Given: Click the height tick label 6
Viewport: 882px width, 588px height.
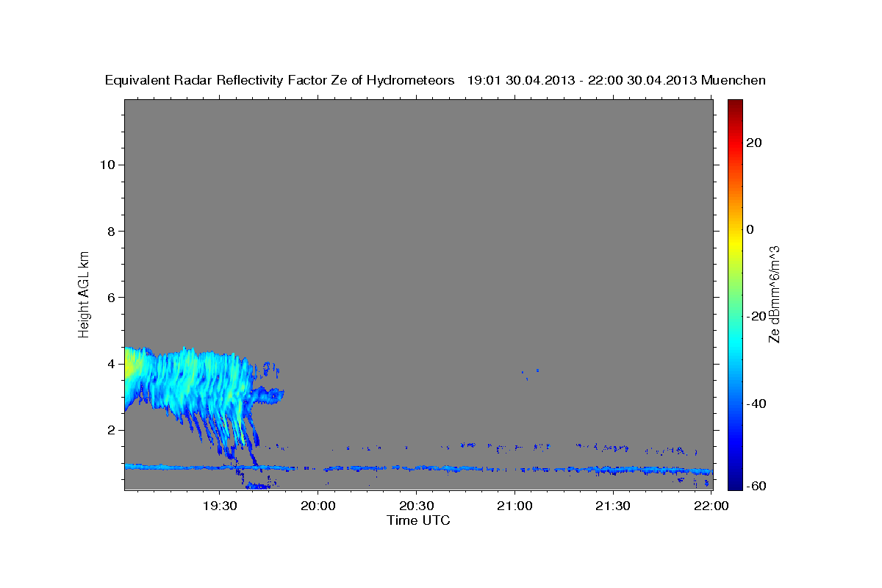Looking at the screenshot, I should [112, 297].
